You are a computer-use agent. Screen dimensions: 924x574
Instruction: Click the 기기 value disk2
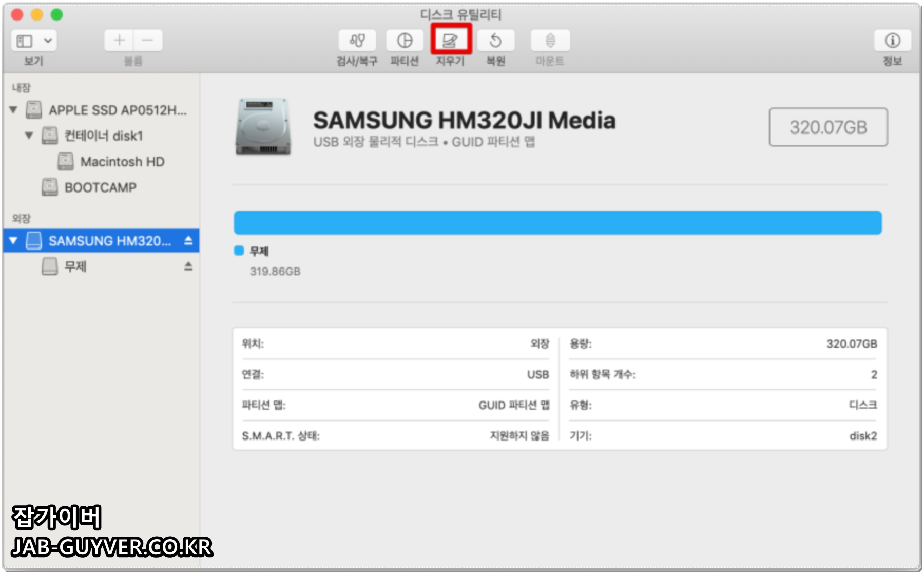coord(863,436)
